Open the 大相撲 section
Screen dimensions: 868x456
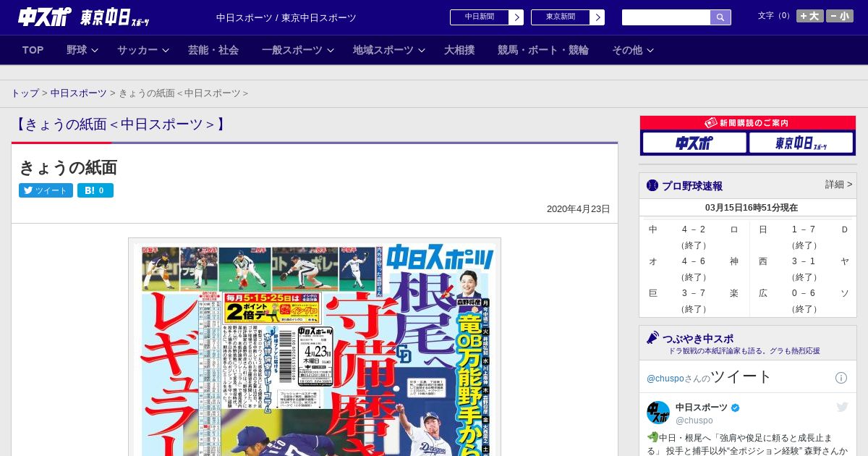coord(459,50)
